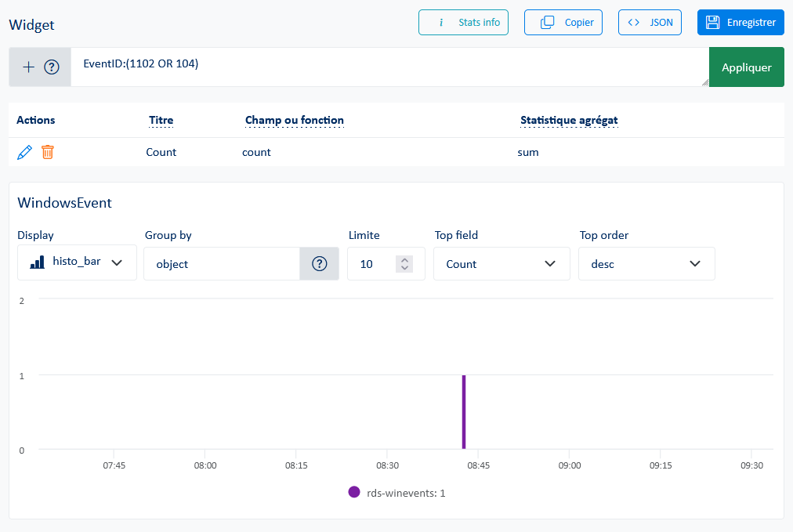This screenshot has width=793, height=532.
Task: Select the purple bar near 08:45
Action: 464,411
